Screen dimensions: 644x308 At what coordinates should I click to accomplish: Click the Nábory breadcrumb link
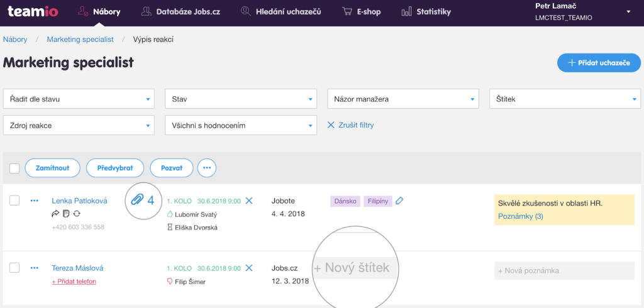pos(15,40)
